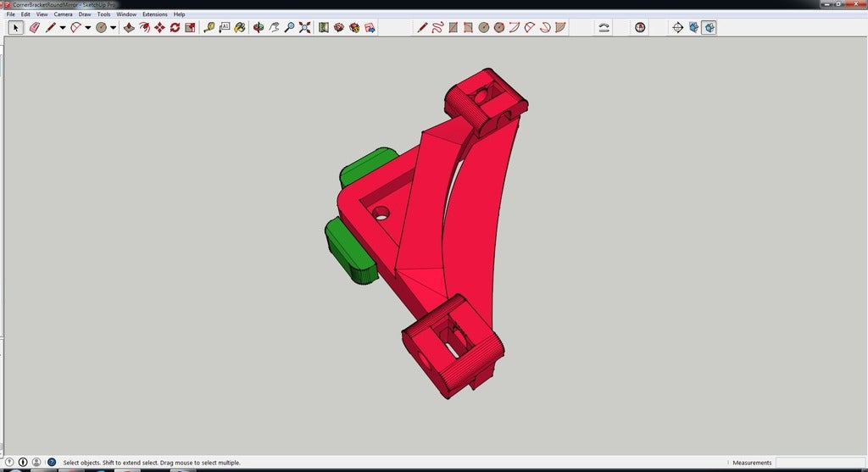Open the View menu
868x472 pixels.
click(x=42, y=14)
